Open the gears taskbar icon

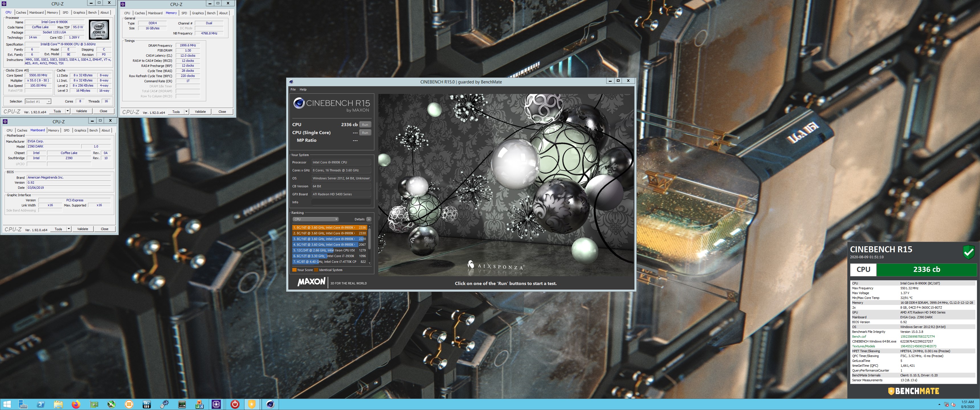click(164, 404)
